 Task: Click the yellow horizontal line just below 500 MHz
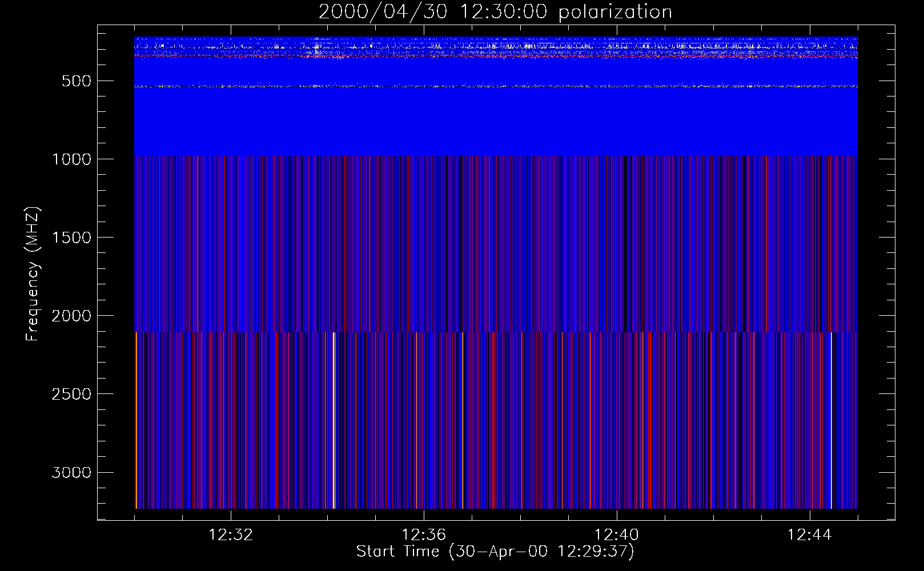495,86
